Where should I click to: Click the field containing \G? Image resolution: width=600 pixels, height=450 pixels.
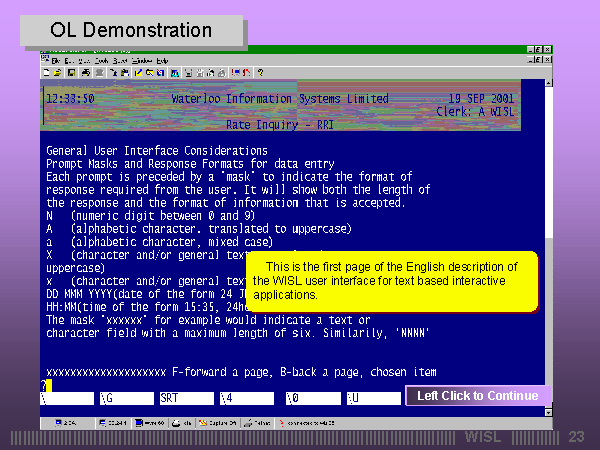[125, 398]
